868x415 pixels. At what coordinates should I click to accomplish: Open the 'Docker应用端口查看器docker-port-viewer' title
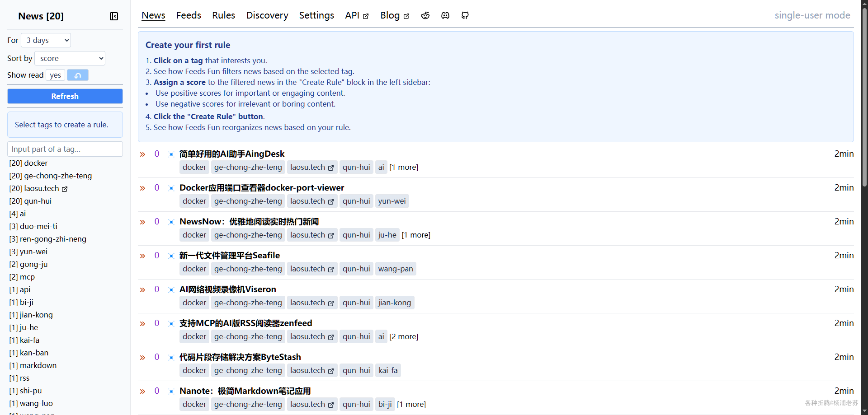tap(262, 188)
